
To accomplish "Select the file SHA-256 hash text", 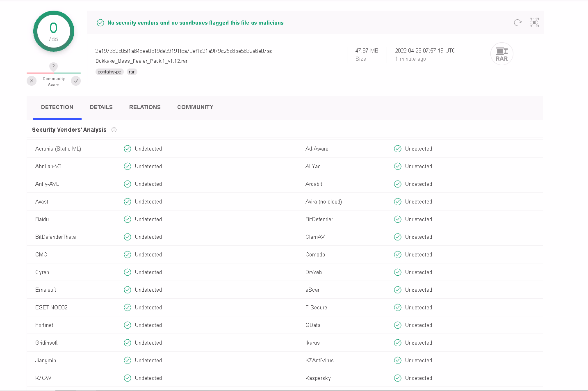I will click(184, 51).
